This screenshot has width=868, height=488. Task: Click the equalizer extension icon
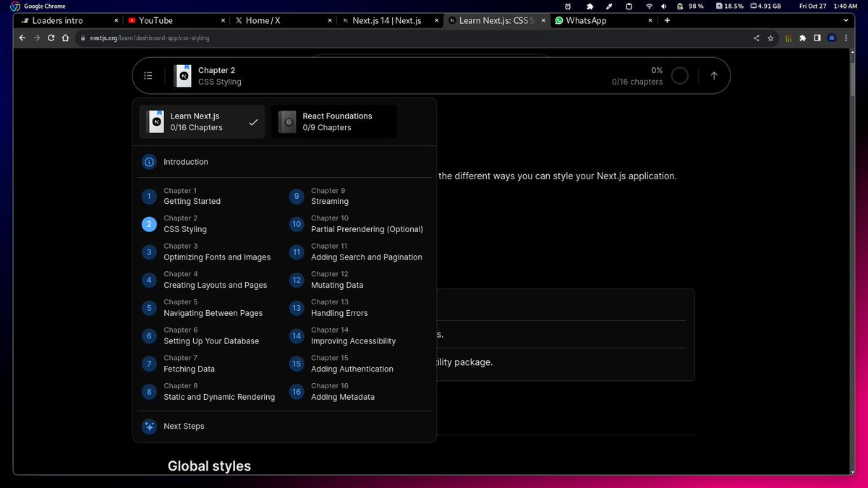[x=788, y=38]
